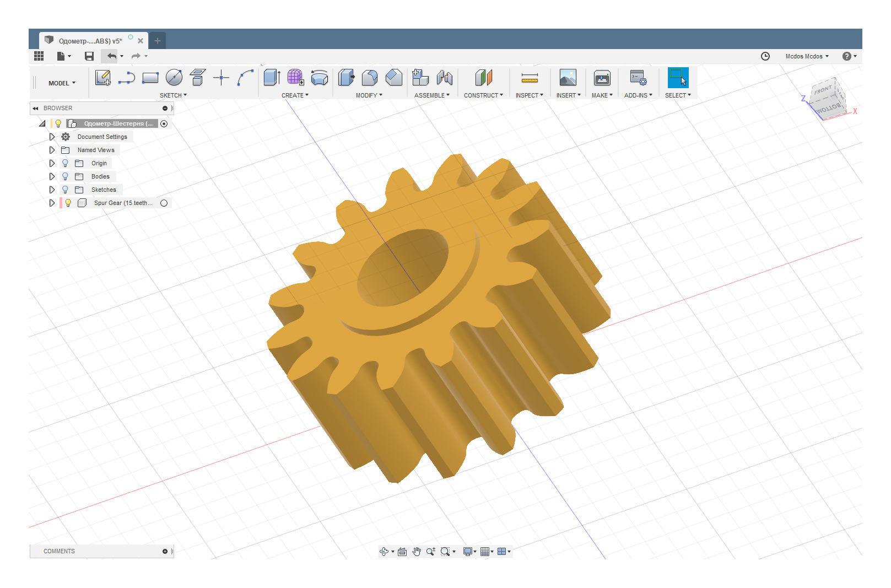Click the Offset Plane construct icon
The image size is (891, 588).
tap(483, 78)
